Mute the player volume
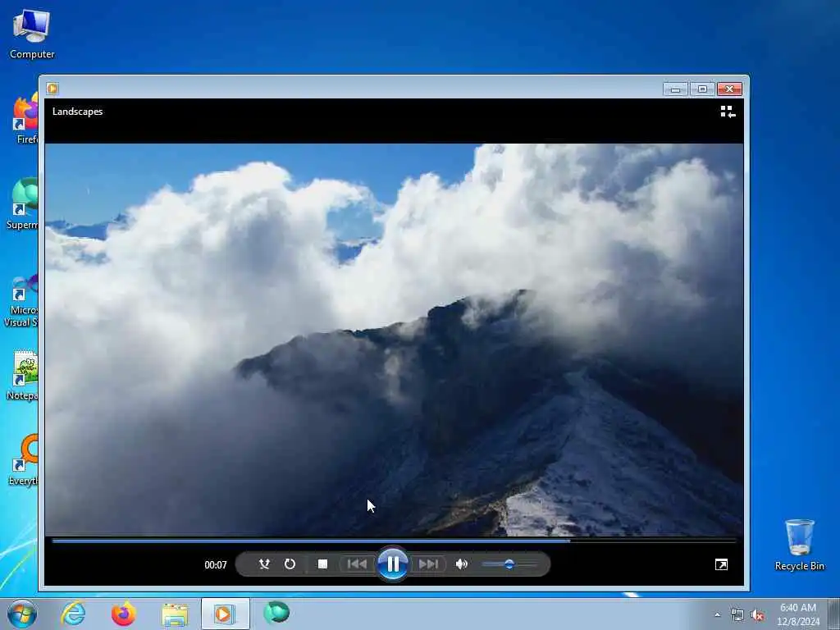The width and height of the screenshot is (840, 630). pyautogui.click(x=461, y=564)
